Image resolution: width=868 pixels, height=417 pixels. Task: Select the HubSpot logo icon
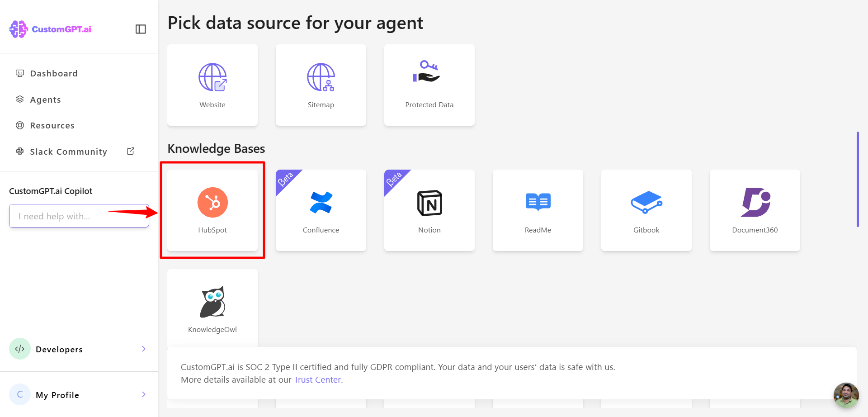click(x=212, y=202)
